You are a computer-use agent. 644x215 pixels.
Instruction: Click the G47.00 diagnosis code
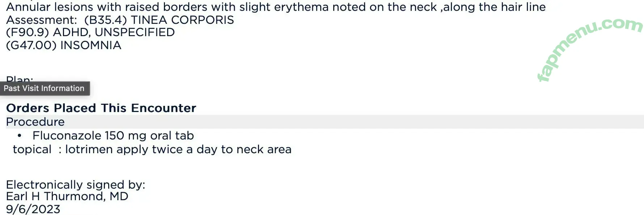pos(31,46)
